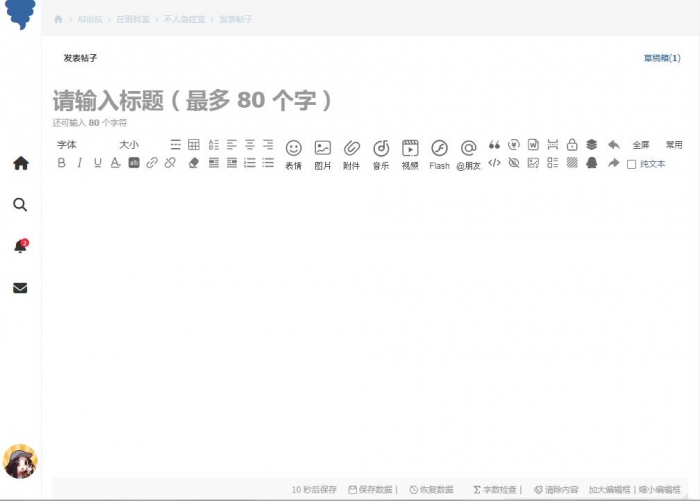Shrink editor with 缩小编辑框
The width and height of the screenshot is (700, 501).
(x=660, y=490)
